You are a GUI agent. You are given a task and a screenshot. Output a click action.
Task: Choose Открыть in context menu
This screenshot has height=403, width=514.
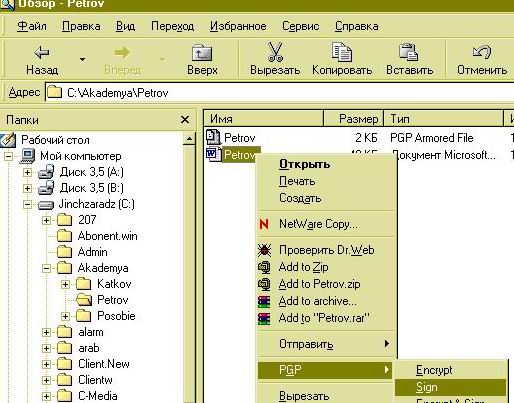(327, 164)
